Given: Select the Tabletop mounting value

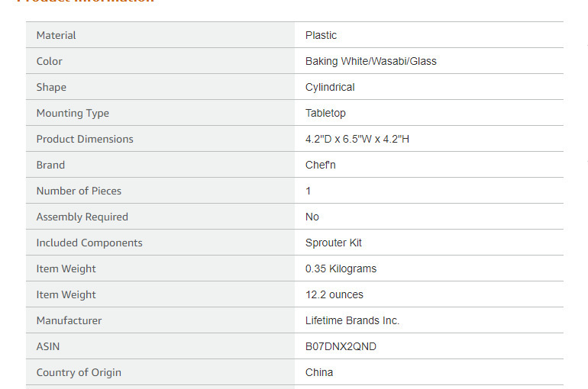Looking at the screenshot, I should coord(325,113).
